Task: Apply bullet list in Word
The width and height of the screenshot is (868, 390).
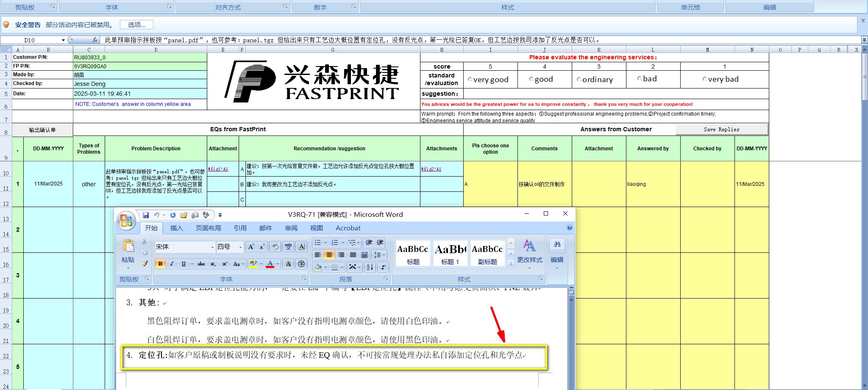Action: (318, 243)
